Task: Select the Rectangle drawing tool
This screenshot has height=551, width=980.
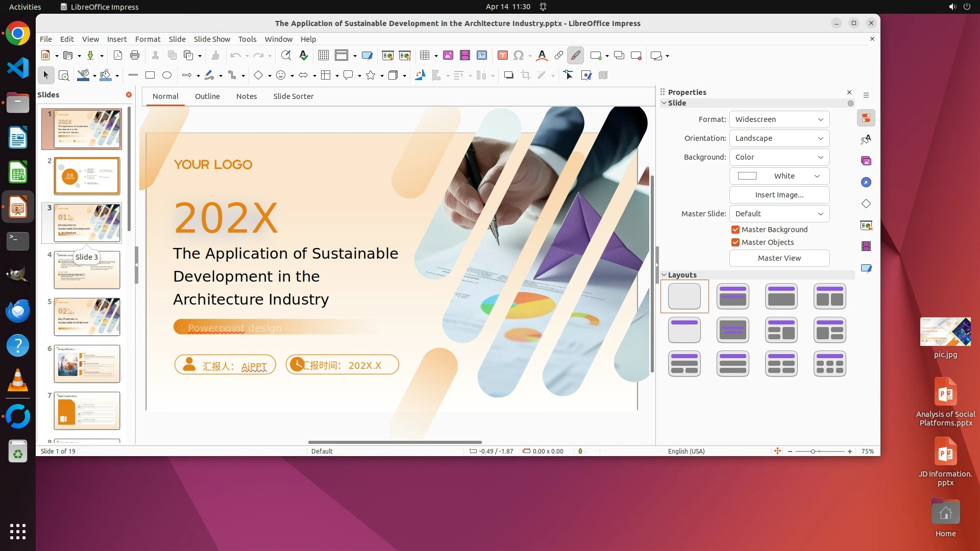Action: 150,76
